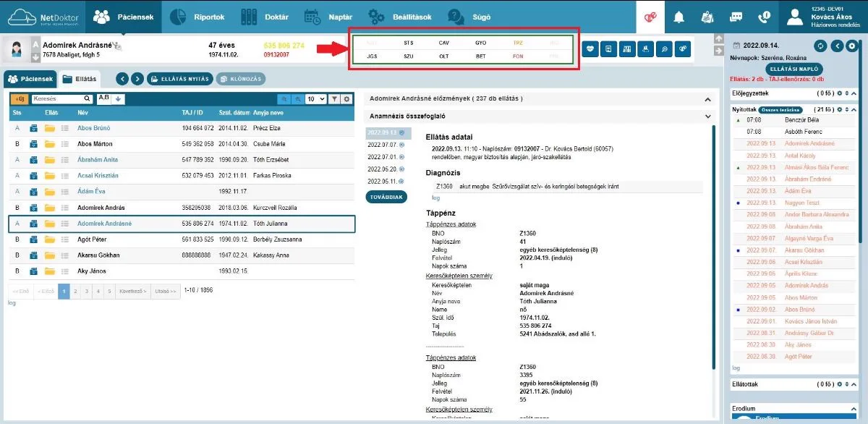The width and height of the screenshot is (868, 424).
Task: Click the search magnifier in Keresés box
Action: coord(88,98)
